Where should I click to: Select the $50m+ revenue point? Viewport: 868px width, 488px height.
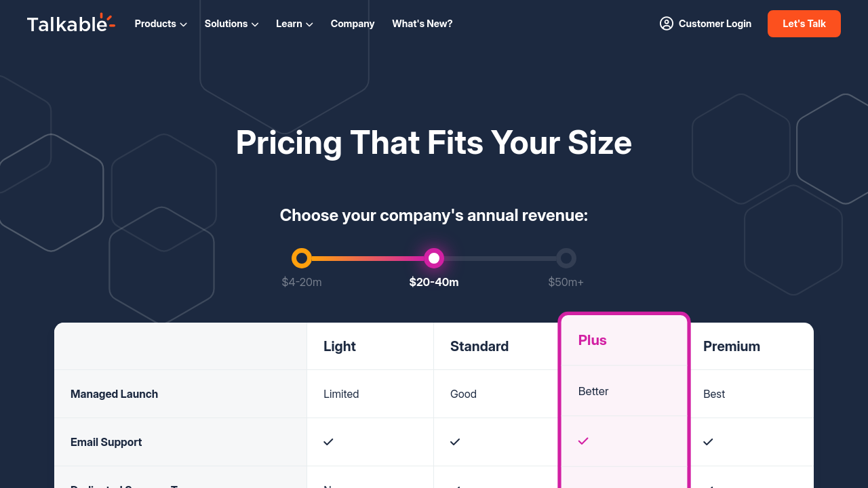click(566, 258)
